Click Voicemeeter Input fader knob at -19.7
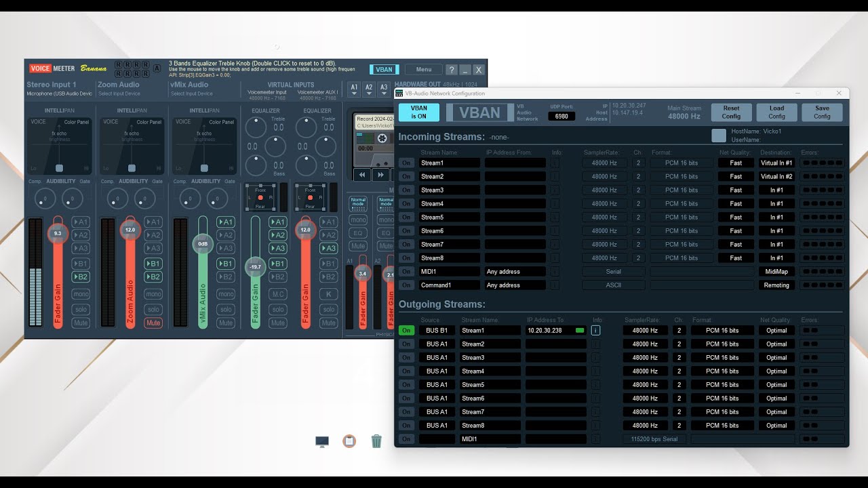Viewport: 868px width, 488px height. tap(255, 267)
